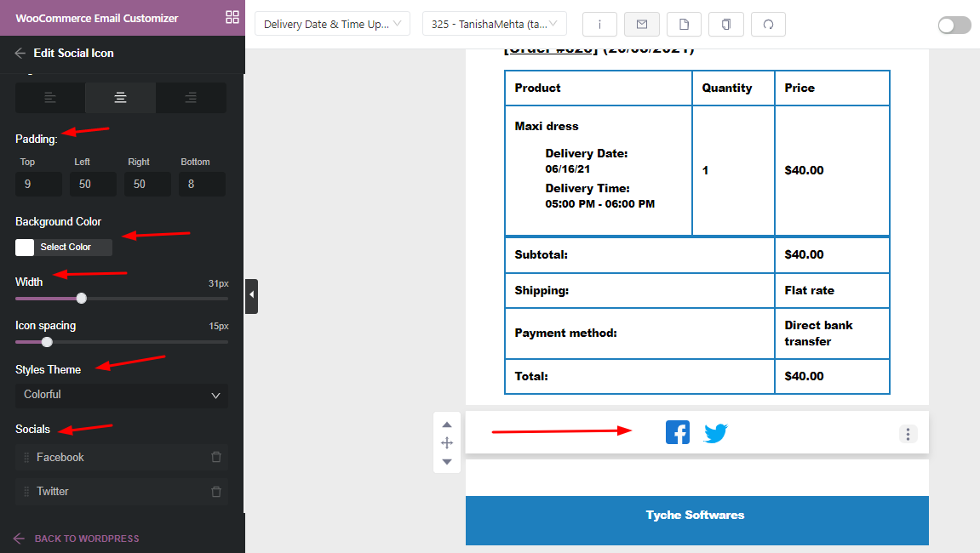Open the Delivery Date & Time template dropdown
The height and width of the screenshot is (553, 980).
(333, 24)
